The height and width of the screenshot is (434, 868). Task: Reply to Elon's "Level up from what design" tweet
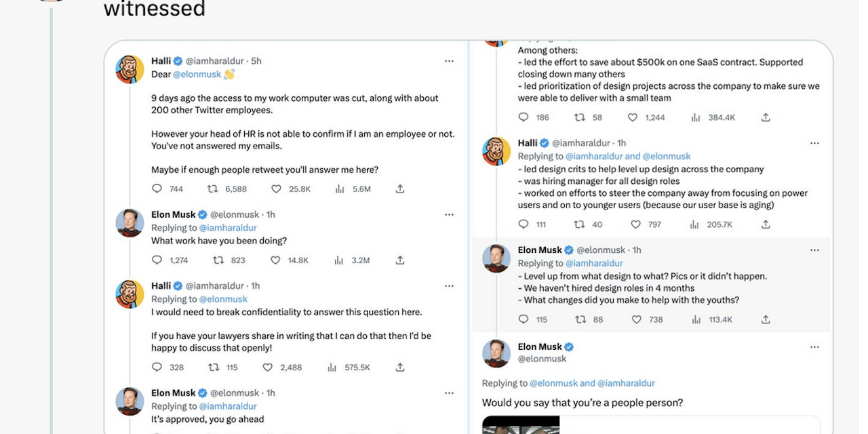coord(524,319)
